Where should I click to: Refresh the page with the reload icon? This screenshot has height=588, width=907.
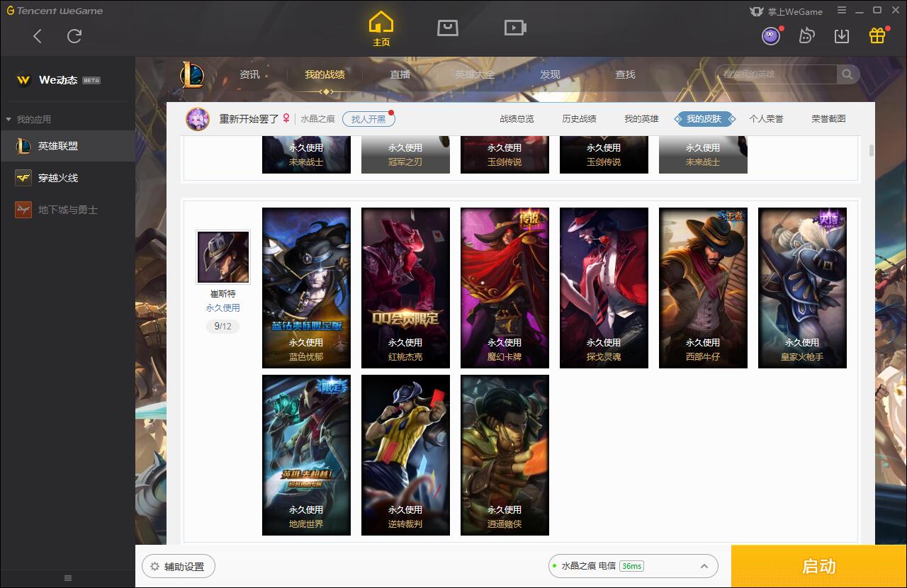tap(74, 36)
